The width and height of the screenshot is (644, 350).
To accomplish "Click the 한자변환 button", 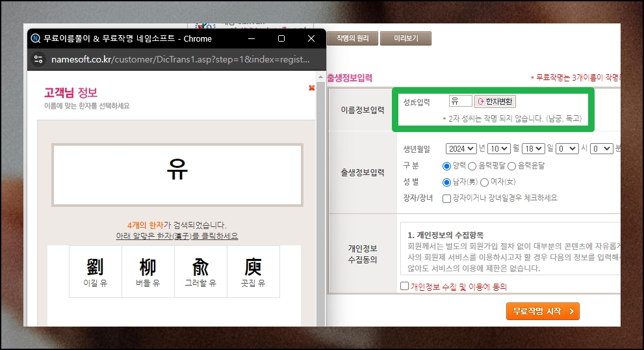I will [x=495, y=101].
